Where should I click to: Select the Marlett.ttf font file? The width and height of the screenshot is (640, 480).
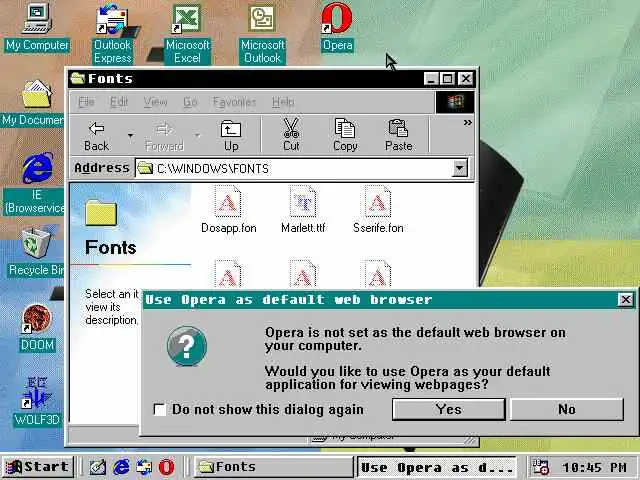click(x=303, y=209)
